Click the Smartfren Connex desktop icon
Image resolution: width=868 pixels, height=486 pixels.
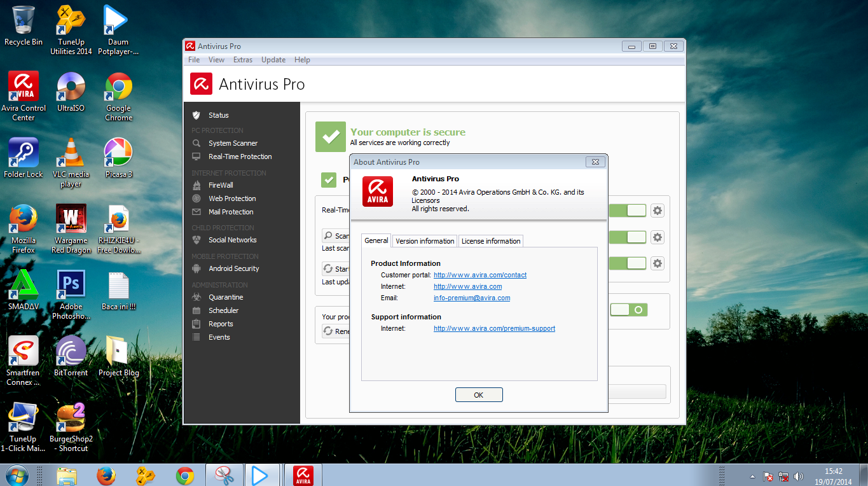tap(24, 361)
